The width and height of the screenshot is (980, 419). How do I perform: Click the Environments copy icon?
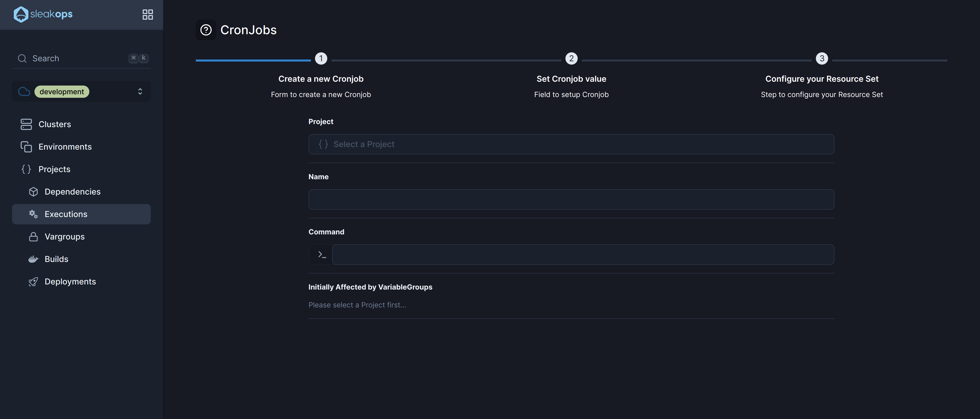26,147
